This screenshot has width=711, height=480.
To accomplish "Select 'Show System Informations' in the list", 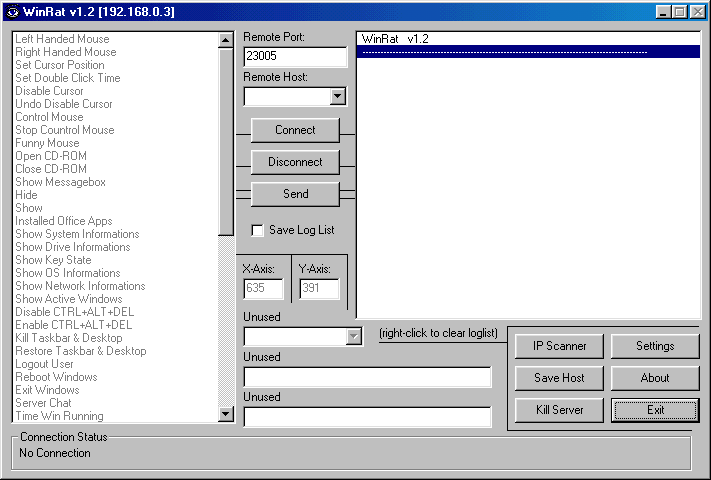I will (x=76, y=234).
